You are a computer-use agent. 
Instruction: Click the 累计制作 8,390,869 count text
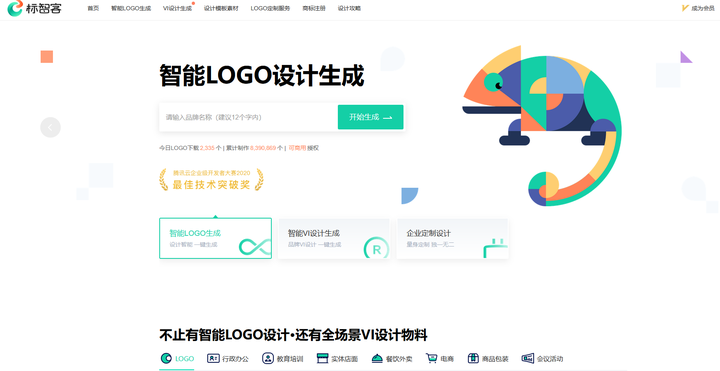click(x=254, y=148)
